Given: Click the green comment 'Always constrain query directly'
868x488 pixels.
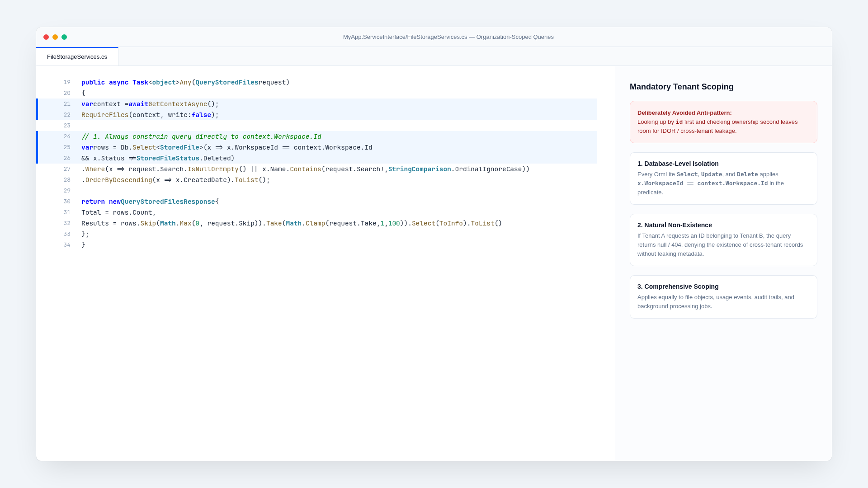Looking at the screenshot, I should [x=201, y=136].
